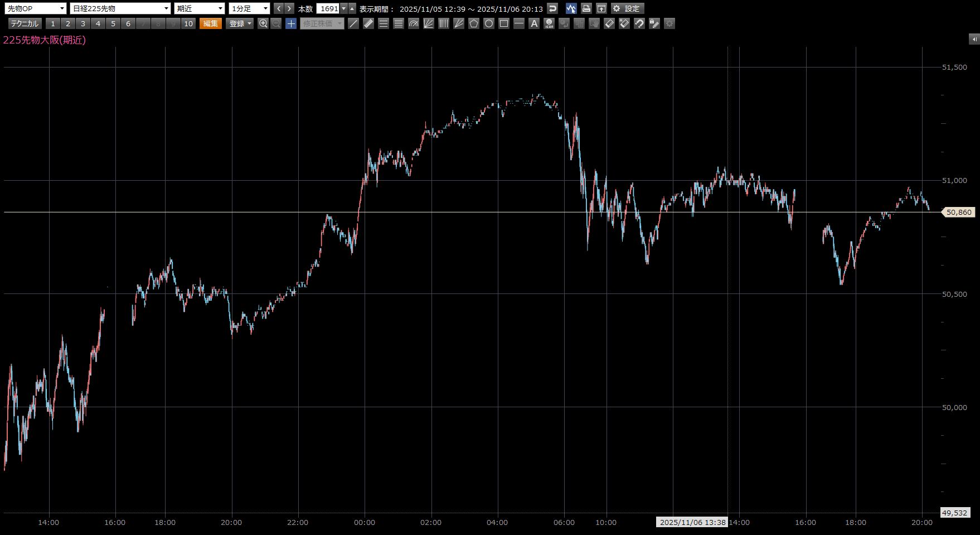
Task: Pick the text annotation tool
Action: tap(534, 23)
